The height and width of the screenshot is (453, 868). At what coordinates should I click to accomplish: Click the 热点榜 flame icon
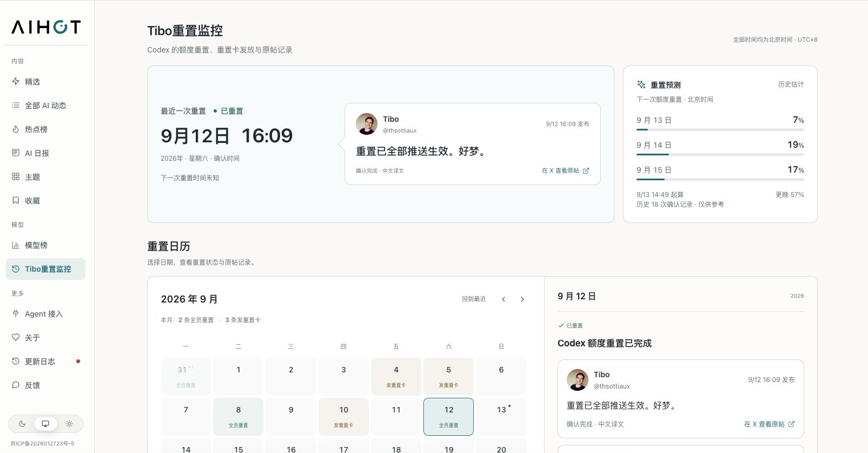point(16,129)
